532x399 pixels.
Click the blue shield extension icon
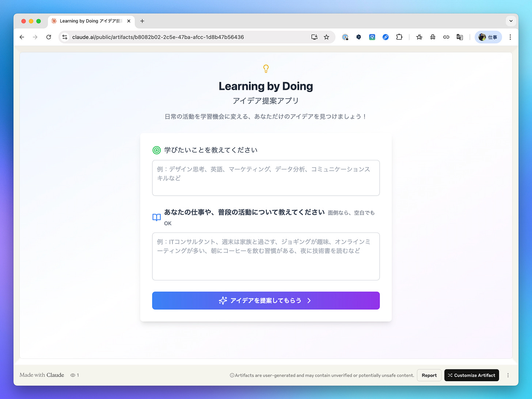pyautogui.click(x=372, y=37)
